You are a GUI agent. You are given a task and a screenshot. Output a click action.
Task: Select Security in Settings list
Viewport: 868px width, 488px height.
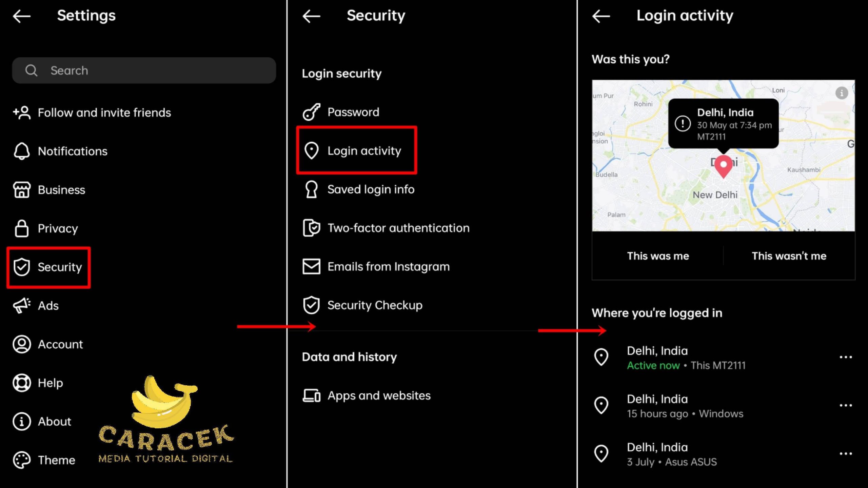click(48, 267)
